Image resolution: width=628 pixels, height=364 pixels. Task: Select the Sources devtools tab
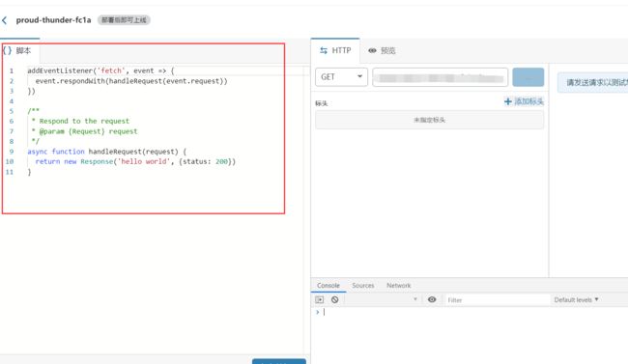coord(363,286)
